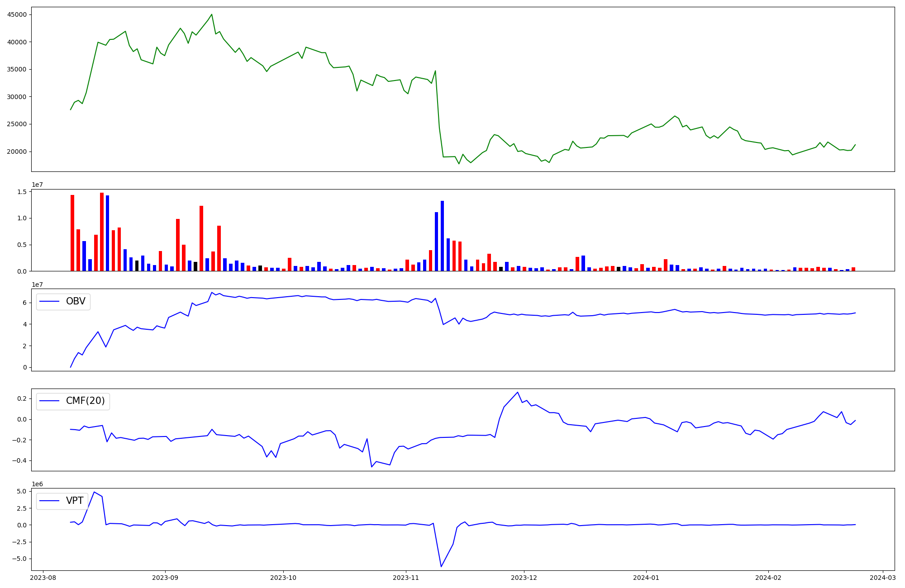
Task: Click the 2023-10 date tick label
Action: (283, 578)
